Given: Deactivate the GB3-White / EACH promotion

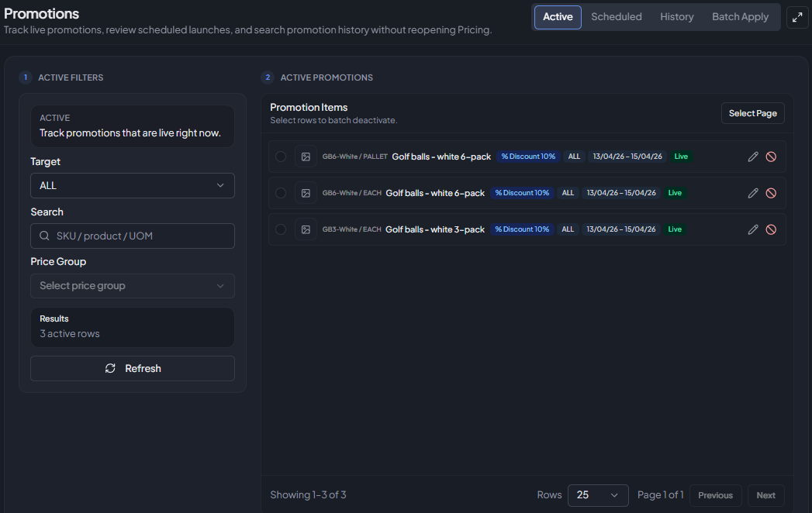Looking at the screenshot, I should tap(771, 229).
